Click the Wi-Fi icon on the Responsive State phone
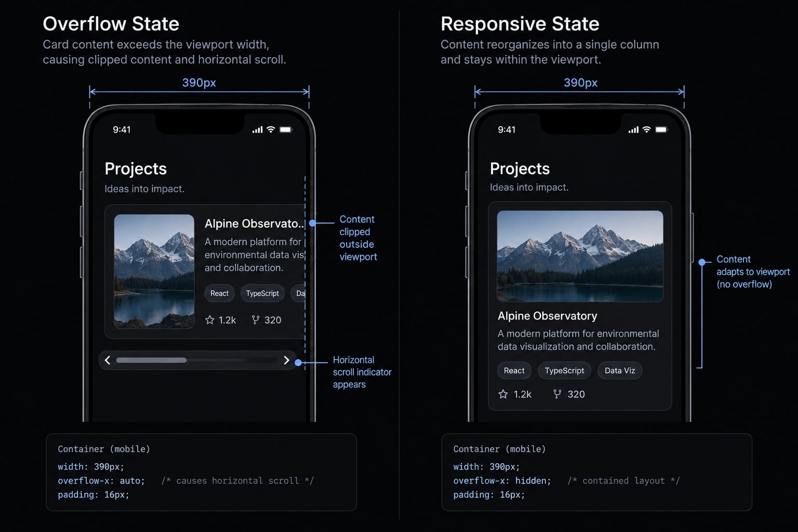798x532 pixels. pos(646,129)
